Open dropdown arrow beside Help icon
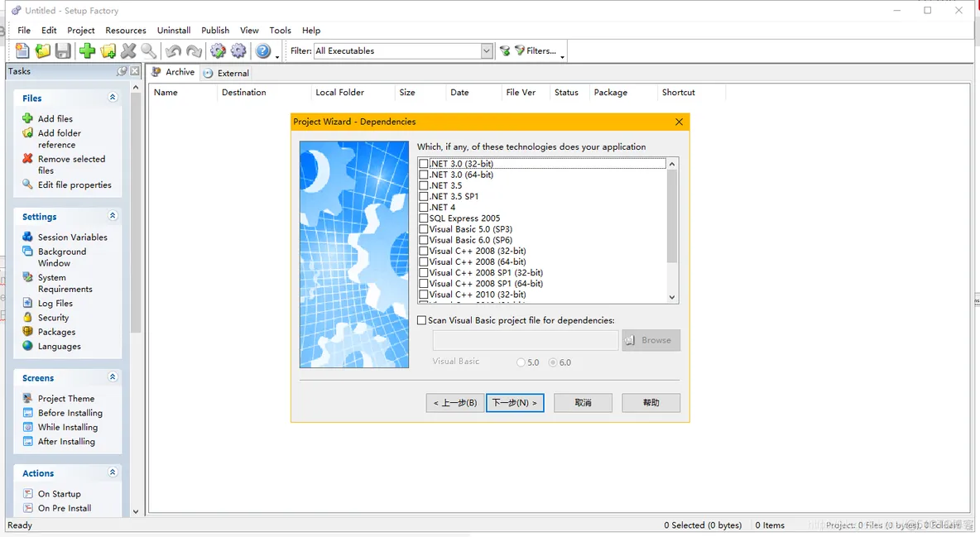 click(277, 56)
